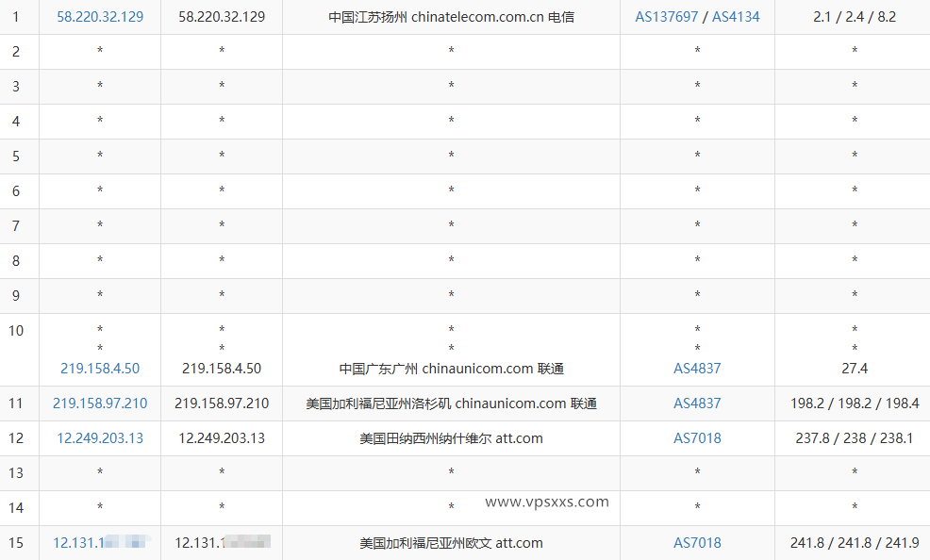
Task: Select plain text 58.220.32.129 in hop 1
Action: point(222,17)
